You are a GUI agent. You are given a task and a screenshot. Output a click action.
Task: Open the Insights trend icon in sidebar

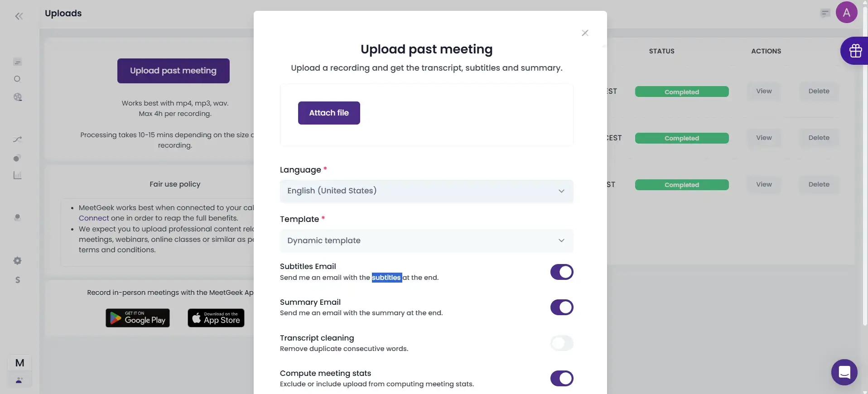[x=18, y=139]
